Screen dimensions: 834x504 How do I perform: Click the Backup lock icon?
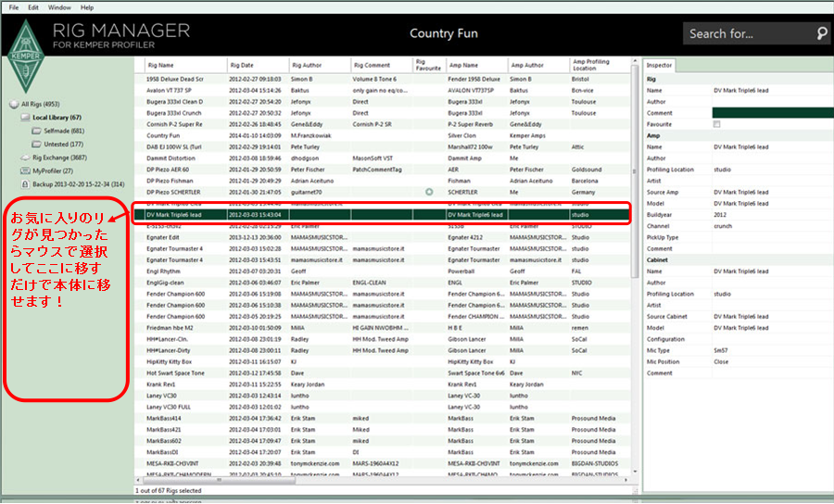(x=25, y=184)
